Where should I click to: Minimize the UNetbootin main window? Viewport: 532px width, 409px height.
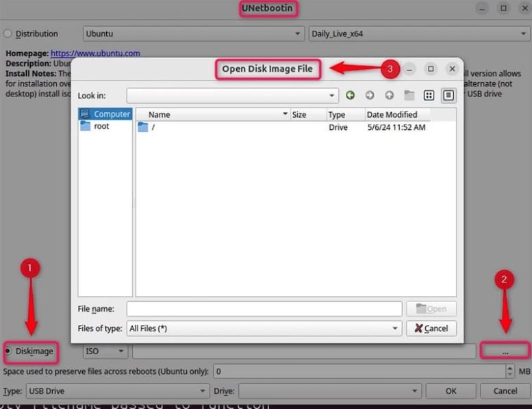click(482, 8)
